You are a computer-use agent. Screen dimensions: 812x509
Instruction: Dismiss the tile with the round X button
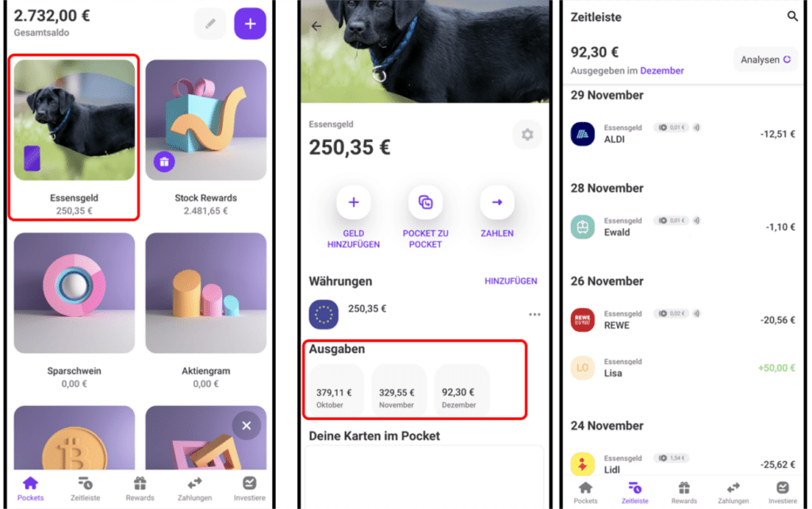(247, 426)
